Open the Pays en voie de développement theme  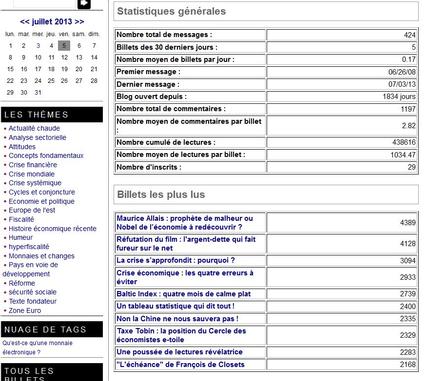(x=30, y=269)
